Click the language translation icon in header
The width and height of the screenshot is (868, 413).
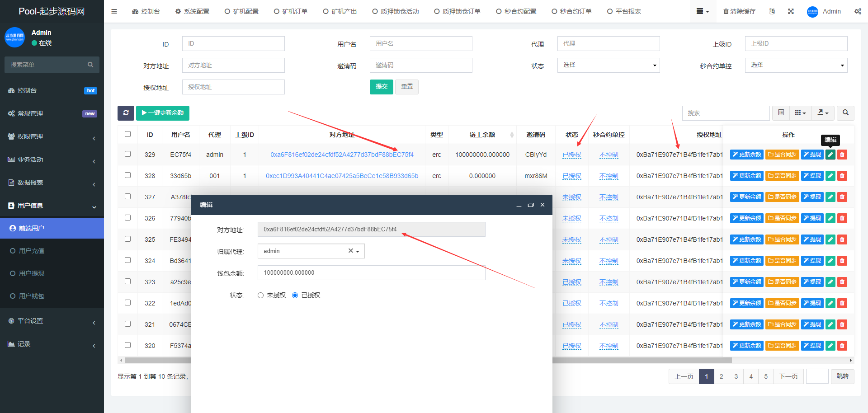(x=772, y=11)
